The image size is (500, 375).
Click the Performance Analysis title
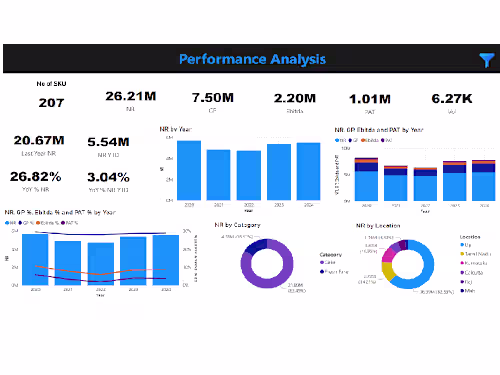[x=252, y=59]
